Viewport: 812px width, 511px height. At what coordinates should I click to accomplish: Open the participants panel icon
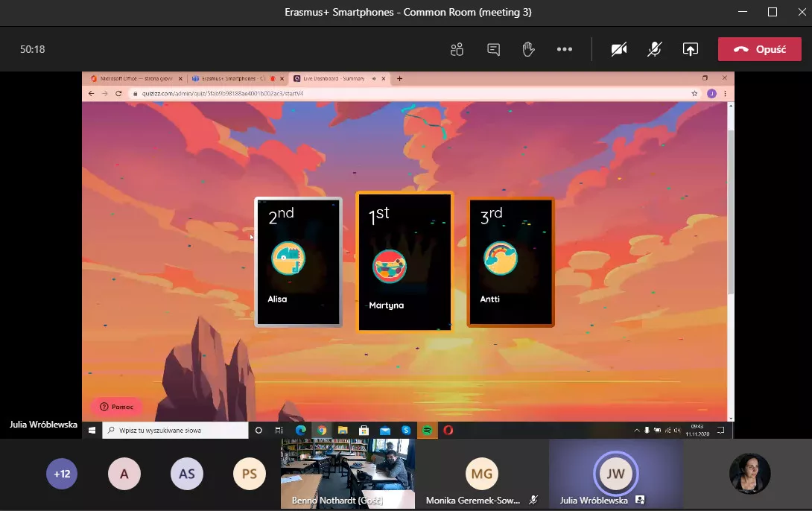(457, 49)
